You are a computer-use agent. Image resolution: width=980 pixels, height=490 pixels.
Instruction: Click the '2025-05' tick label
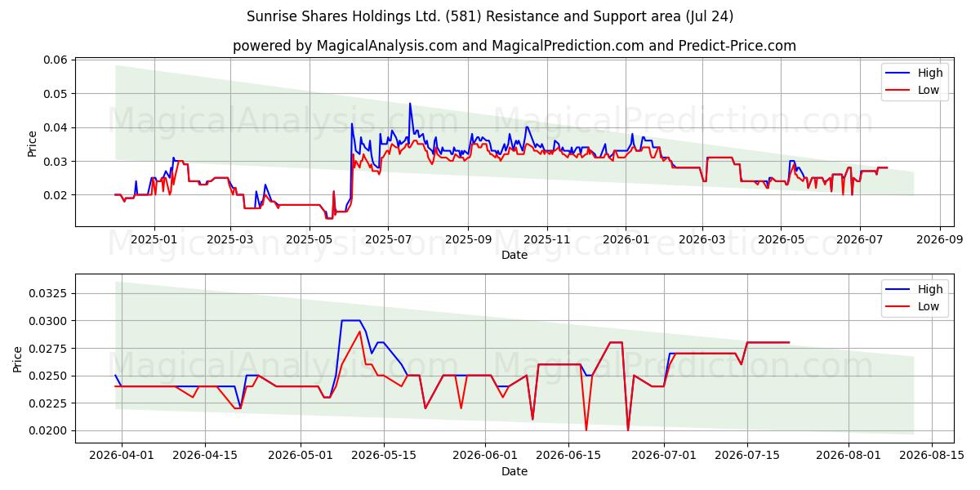click(310, 239)
